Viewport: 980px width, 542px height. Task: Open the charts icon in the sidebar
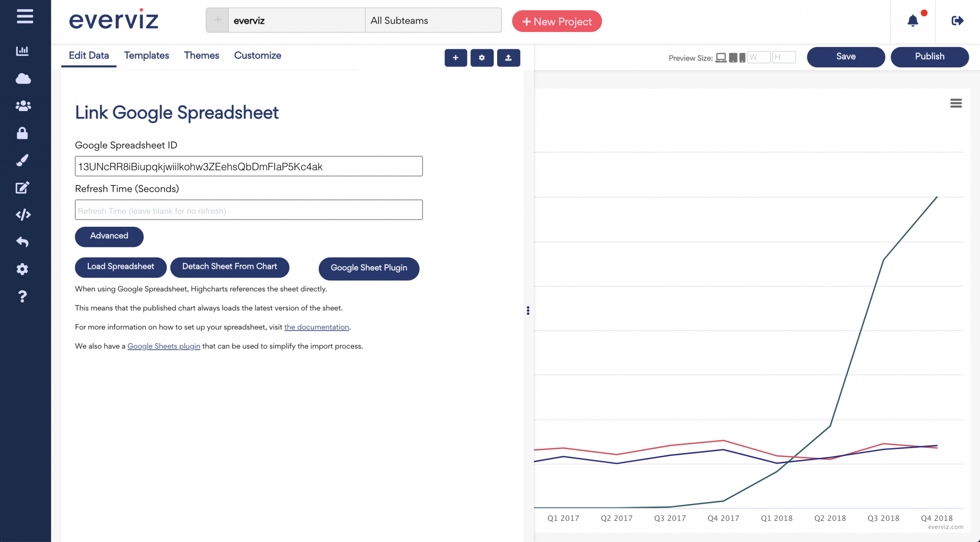22,51
